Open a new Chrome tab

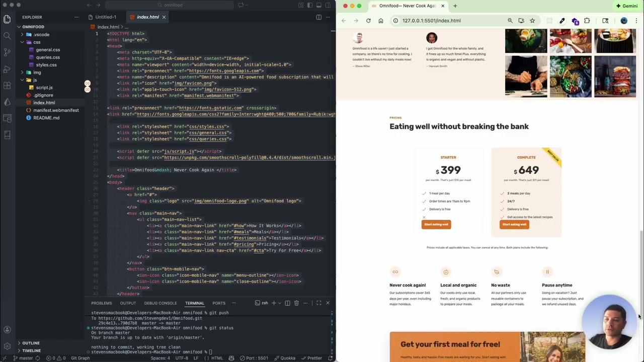pyautogui.click(x=455, y=6)
